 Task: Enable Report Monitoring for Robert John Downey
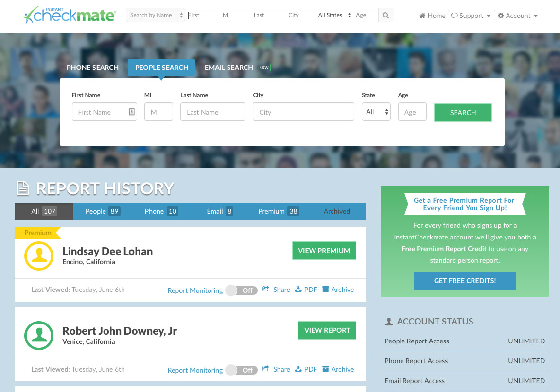(x=241, y=370)
